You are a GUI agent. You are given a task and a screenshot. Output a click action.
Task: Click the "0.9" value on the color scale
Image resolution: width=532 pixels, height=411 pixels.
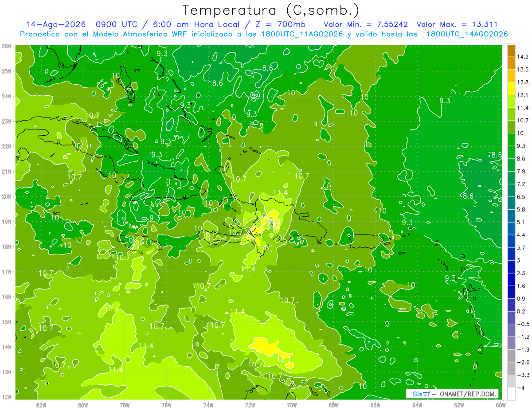click(521, 298)
